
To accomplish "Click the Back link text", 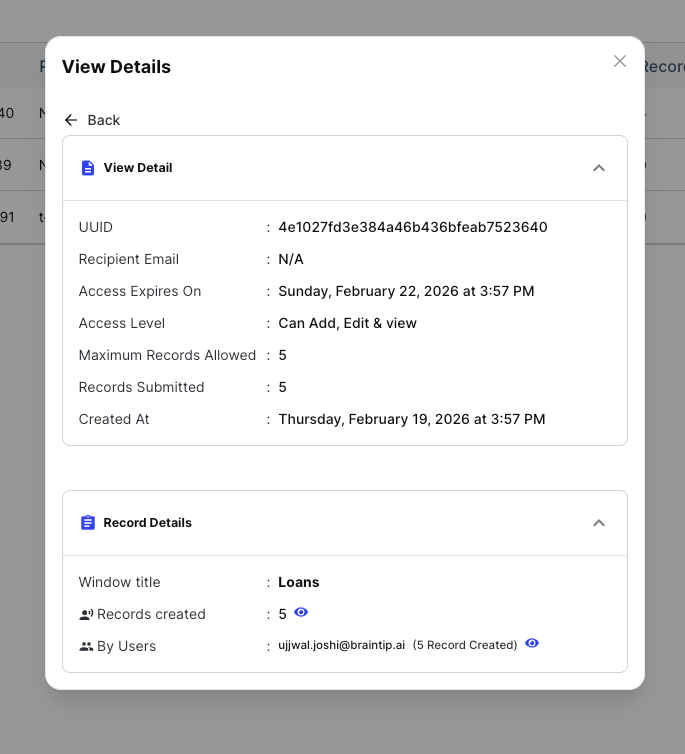I will [103, 120].
